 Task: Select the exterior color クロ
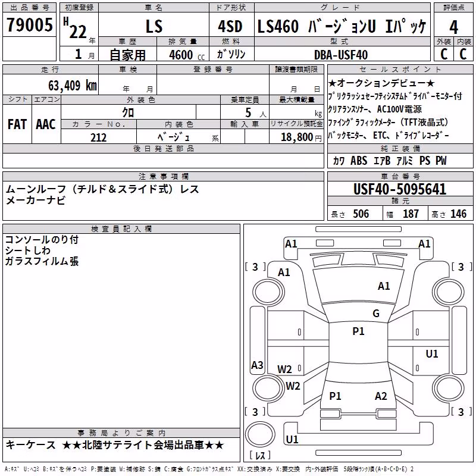(x=128, y=112)
